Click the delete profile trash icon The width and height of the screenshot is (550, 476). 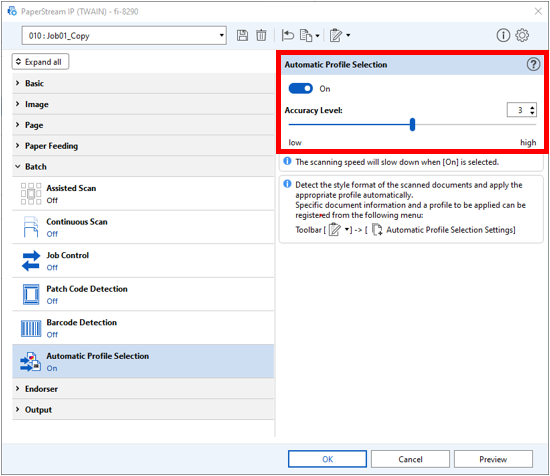tap(261, 35)
